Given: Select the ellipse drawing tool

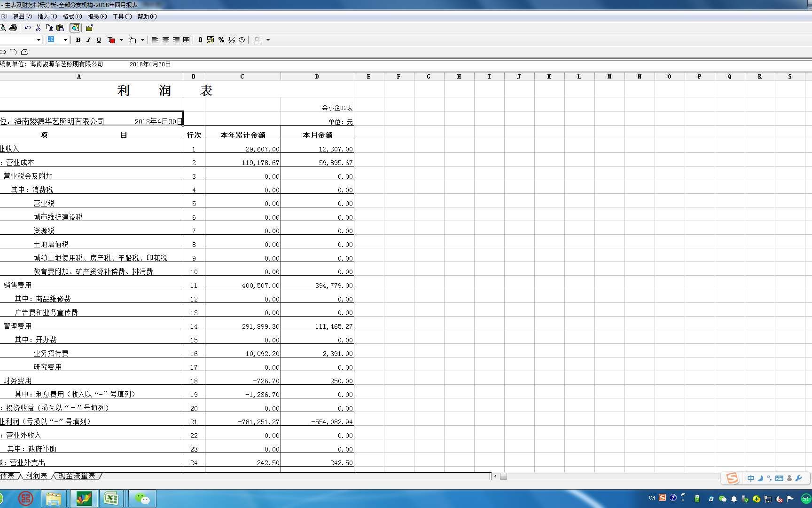Looking at the screenshot, I should (3, 52).
